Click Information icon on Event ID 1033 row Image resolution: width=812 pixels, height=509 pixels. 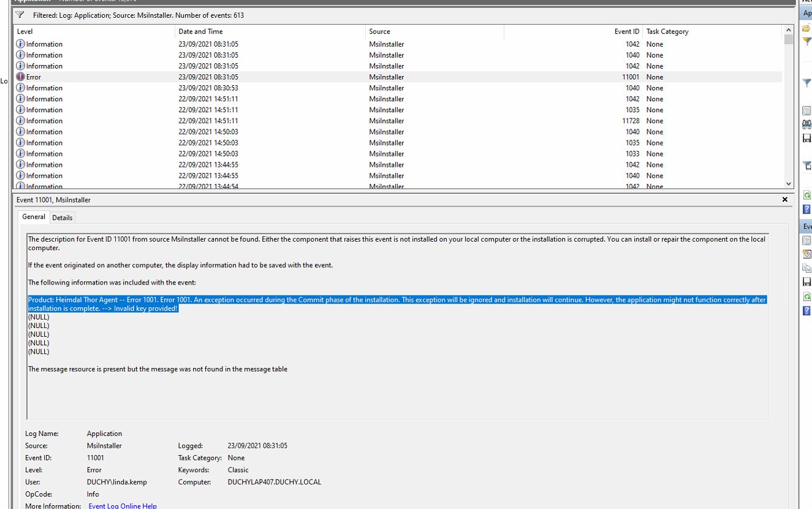pos(20,154)
